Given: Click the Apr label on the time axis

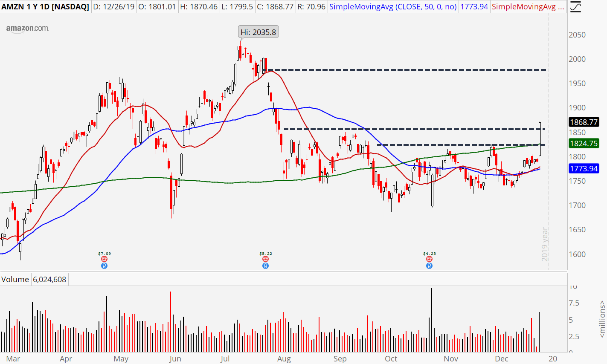Looking at the screenshot, I should pyautogui.click(x=66, y=359).
